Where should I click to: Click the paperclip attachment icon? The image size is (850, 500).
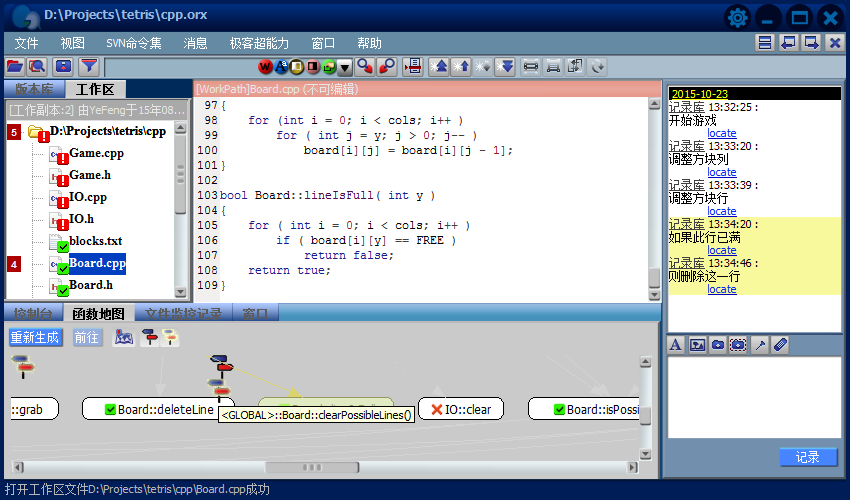pos(781,345)
